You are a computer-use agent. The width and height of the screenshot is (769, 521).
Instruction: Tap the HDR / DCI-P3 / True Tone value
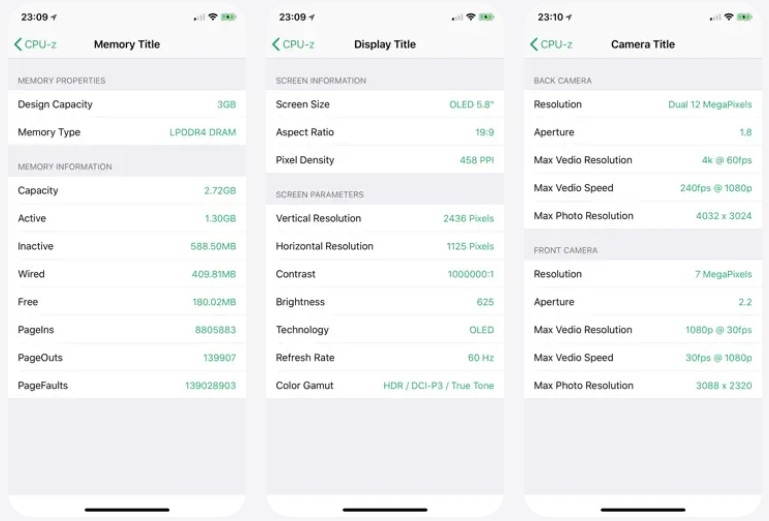[x=438, y=386]
